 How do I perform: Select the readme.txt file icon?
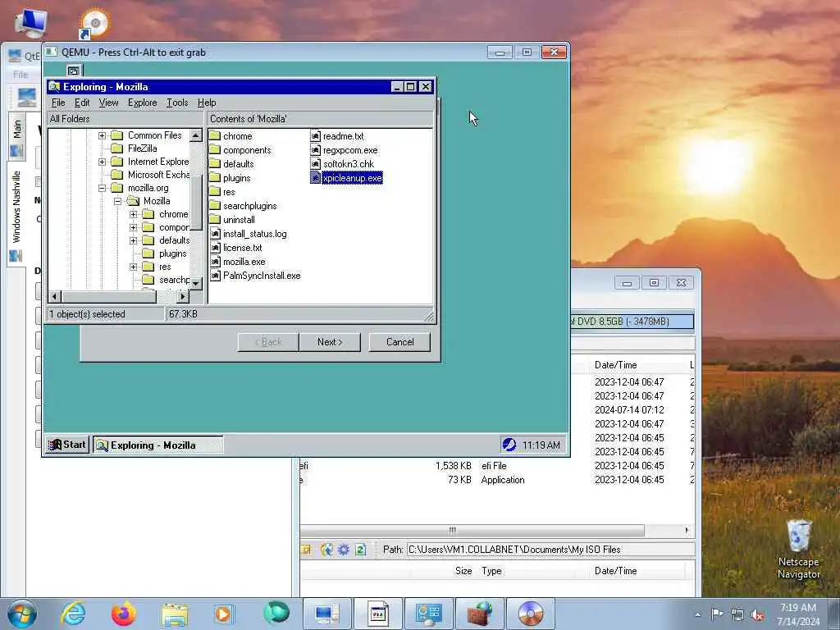(x=315, y=136)
